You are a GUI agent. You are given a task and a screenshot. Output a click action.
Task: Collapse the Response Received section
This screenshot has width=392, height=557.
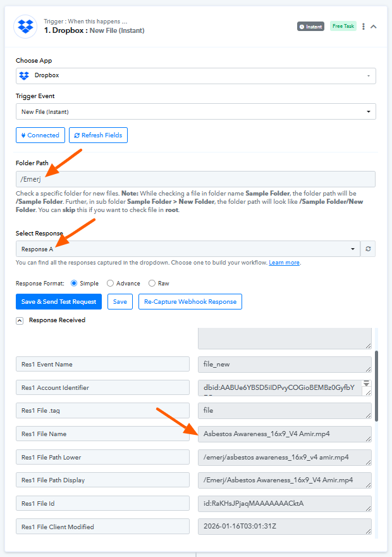click(20, 321)
